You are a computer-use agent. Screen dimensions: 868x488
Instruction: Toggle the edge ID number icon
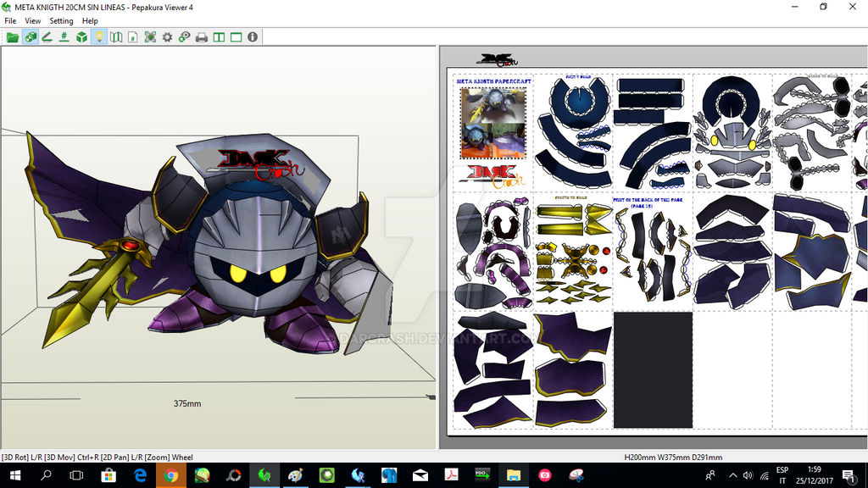pos(64,37)
